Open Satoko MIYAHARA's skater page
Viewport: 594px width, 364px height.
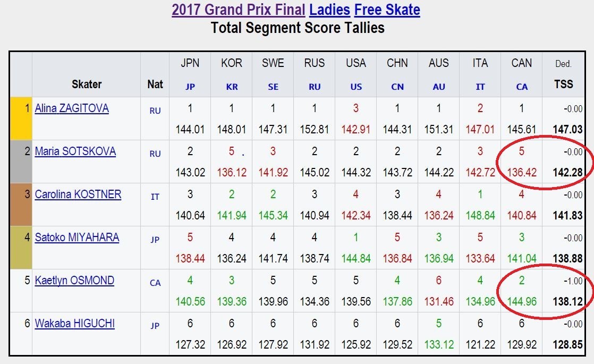pos(77,238)
